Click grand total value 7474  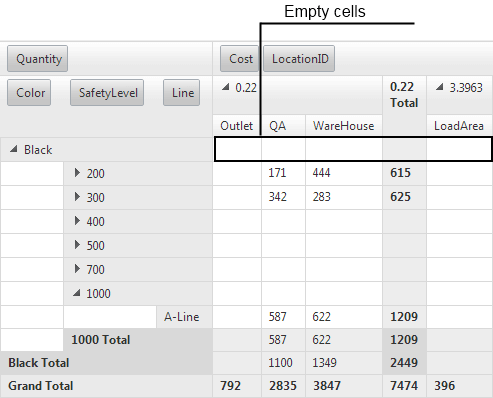(x=404, y=386)
